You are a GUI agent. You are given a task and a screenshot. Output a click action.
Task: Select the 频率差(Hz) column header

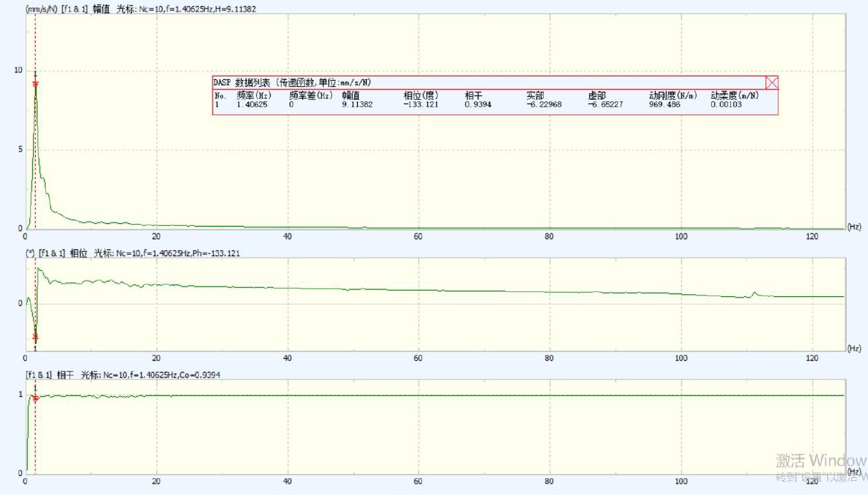(311, 96)
